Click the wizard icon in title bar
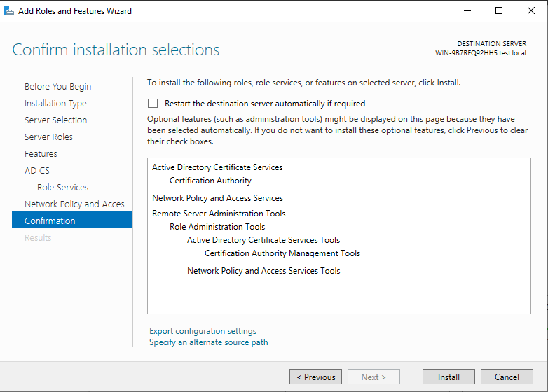This screenshot has width=548, height=392. pos(8,10)
